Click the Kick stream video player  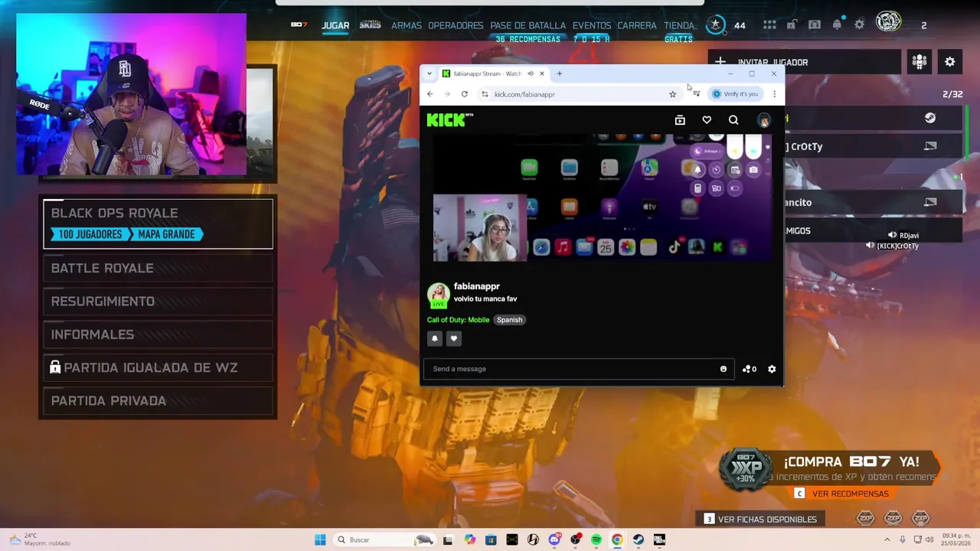coord(602,198)
